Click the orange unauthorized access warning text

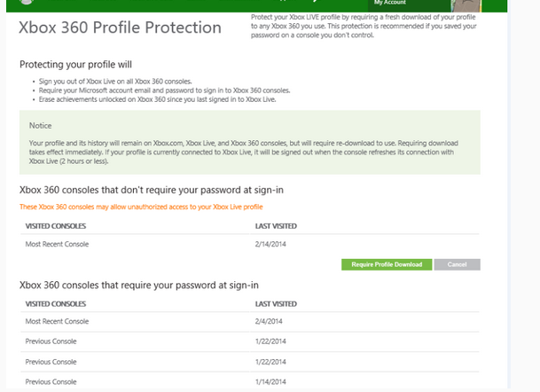[x=141, y=207]
